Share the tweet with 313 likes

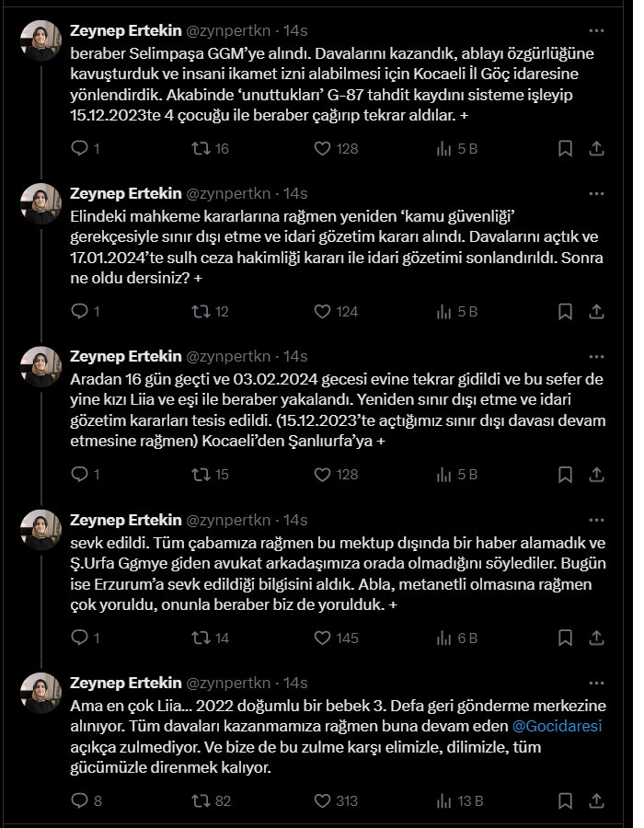595,800
